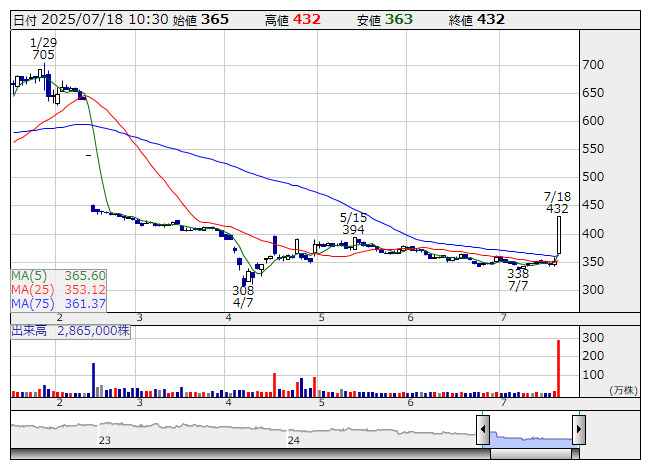The image size is (653, 470).
Task: Click the 5/15 394 price label
Action: coord(354,224)
